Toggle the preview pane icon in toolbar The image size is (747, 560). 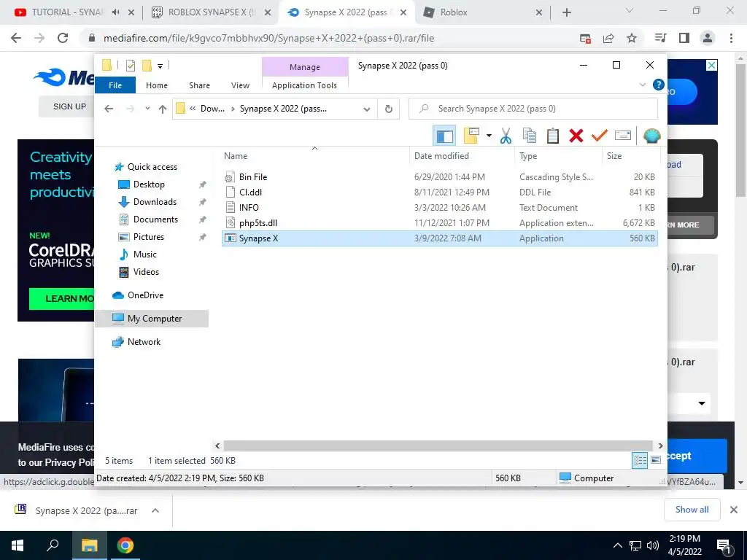click(x=444, y=136)
